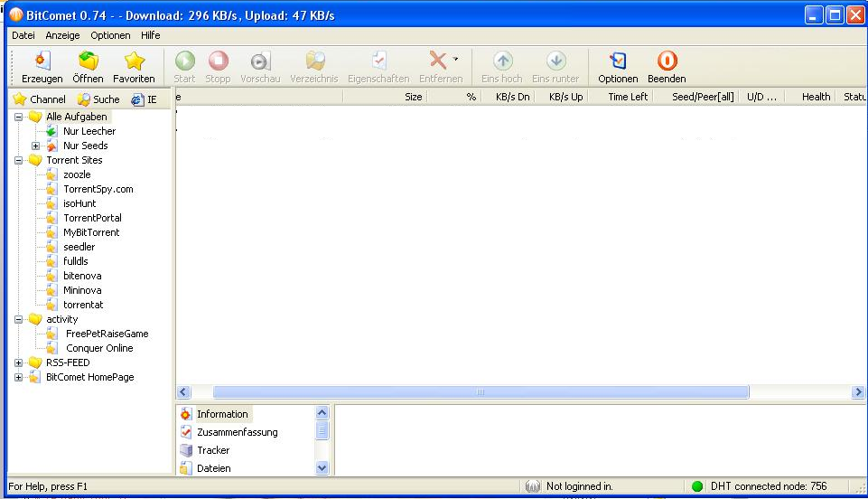Click the Vorschau preview icon
This screenshot has width=868, height=499.
point(260,61)
